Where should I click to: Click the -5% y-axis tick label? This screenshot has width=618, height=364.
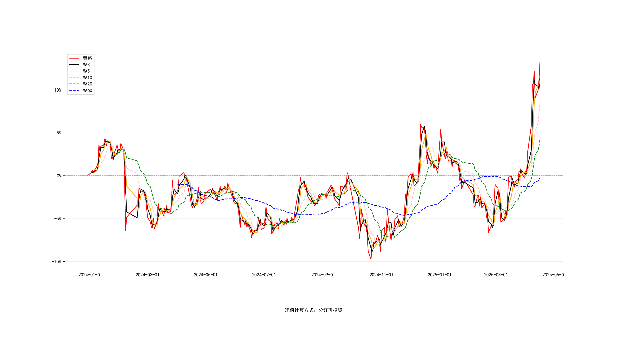[58, 219]
